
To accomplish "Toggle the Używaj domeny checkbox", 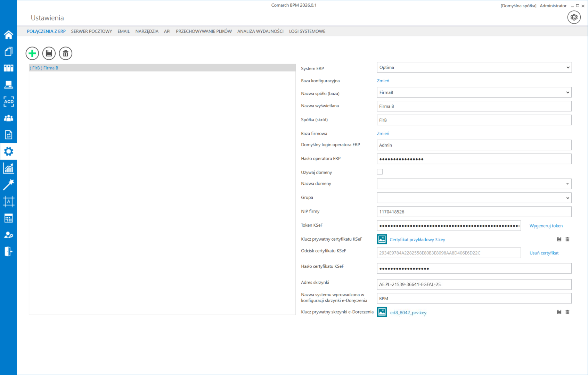I will pos(380,172).
